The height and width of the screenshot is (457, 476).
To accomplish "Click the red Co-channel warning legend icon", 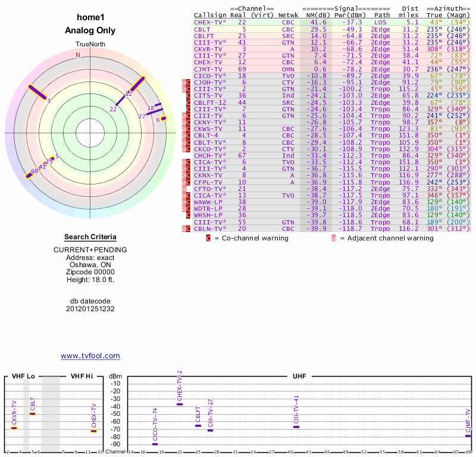I will point(208,238).
